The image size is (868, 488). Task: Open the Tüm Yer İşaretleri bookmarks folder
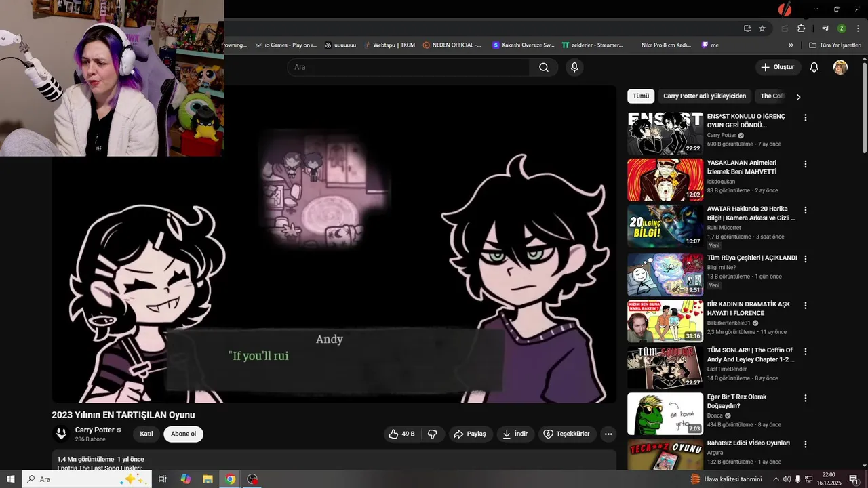tap(835, 45)
